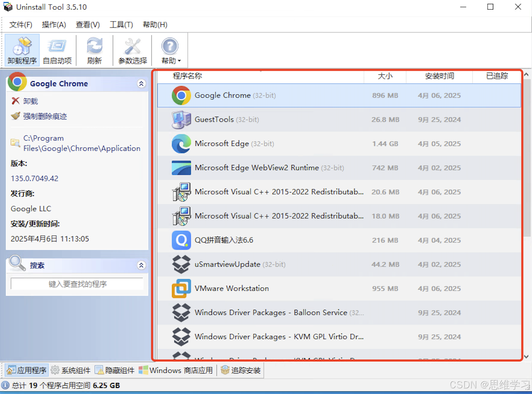Select the KVM GPL Virtio Dr... row
532x394 pixels.
pyautogui.click(x=339, y=337)
